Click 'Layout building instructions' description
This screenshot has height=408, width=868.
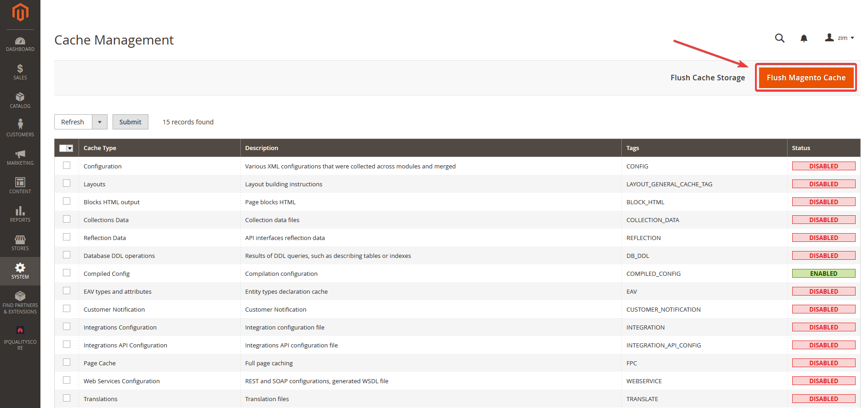(x=284, y=184)
